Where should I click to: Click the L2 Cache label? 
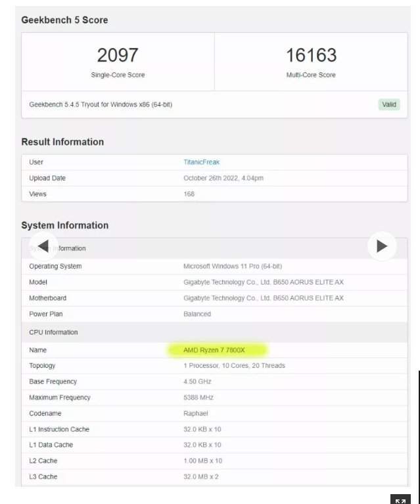(43, 461)
